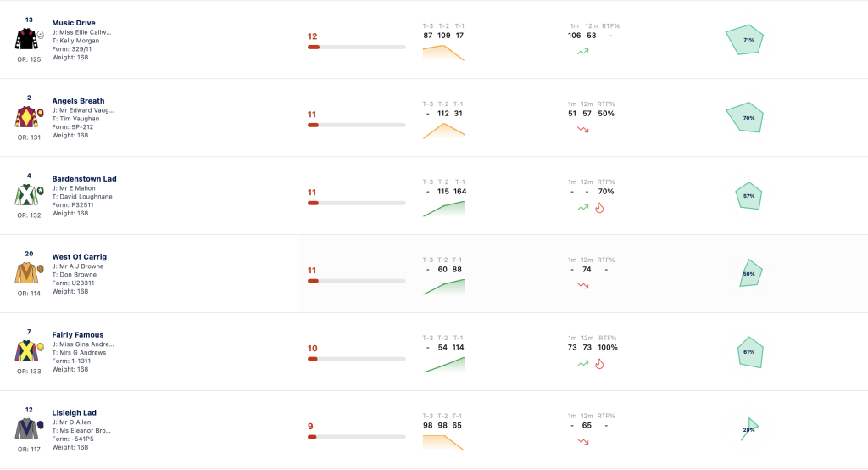This screenshot has width=868, height=470.
Task: Click the green upward trend arrow for Music Drive
Action: pos(583,52)
